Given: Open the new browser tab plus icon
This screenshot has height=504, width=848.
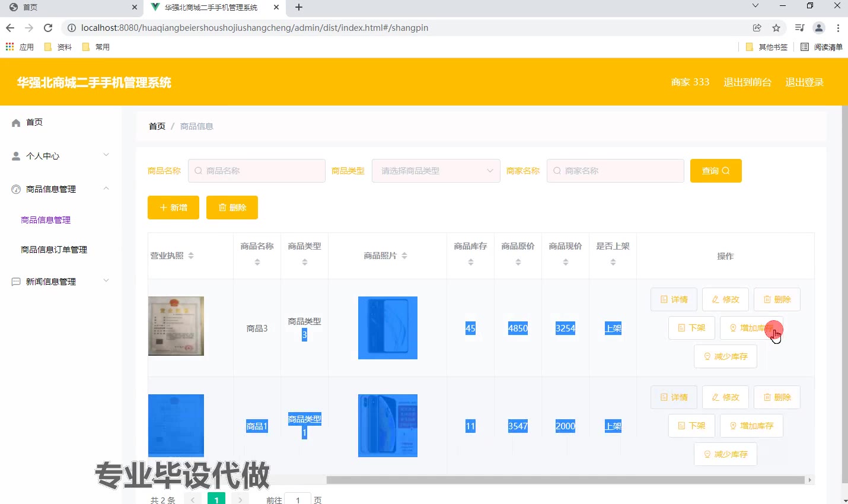Looking at the screenshot, I should 299,7.
